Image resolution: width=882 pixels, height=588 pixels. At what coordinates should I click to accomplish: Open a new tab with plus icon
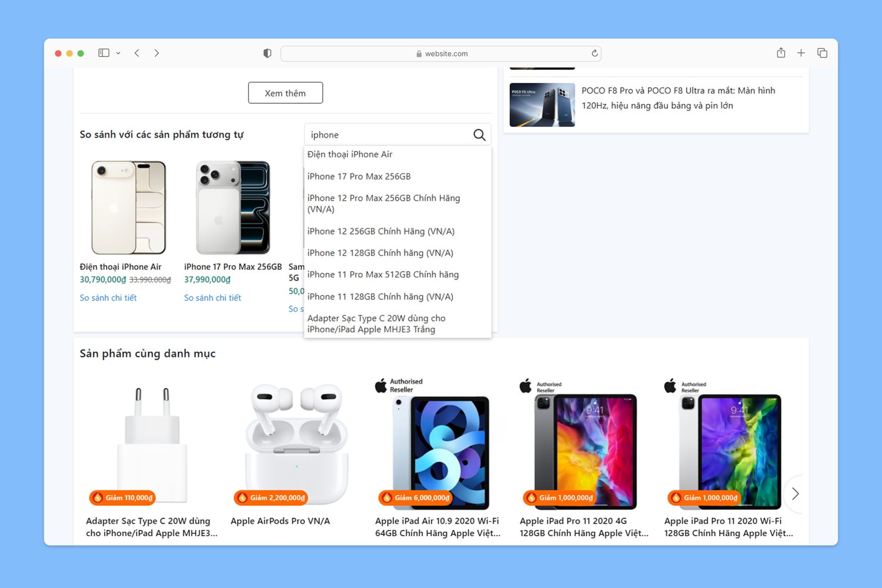point(801,53)
